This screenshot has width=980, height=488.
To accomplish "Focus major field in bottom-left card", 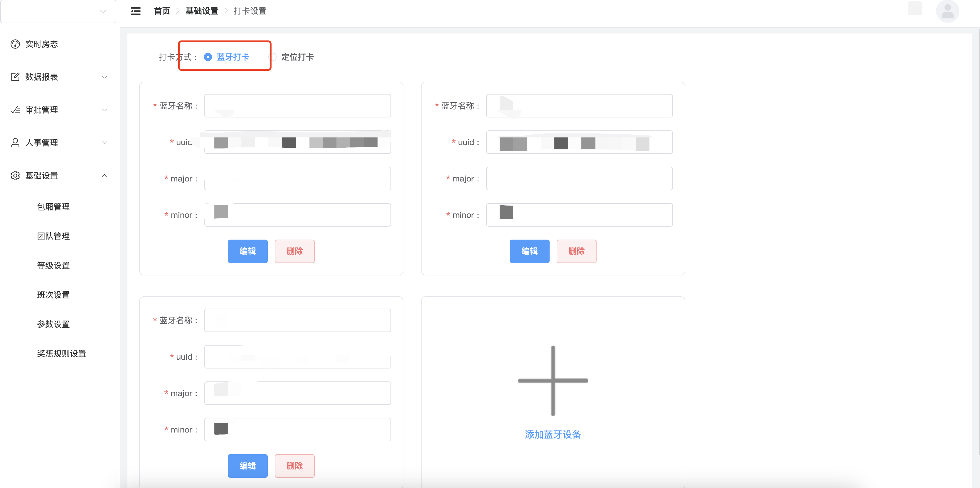I will [297, 393].
